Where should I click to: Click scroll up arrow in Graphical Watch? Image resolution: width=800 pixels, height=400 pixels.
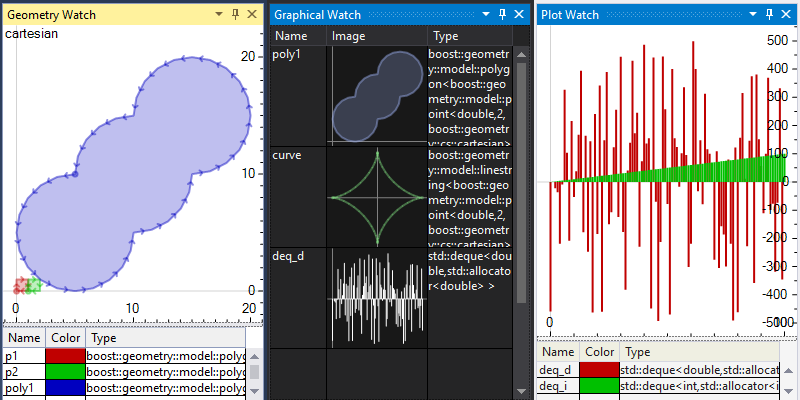tap(521, 54)
